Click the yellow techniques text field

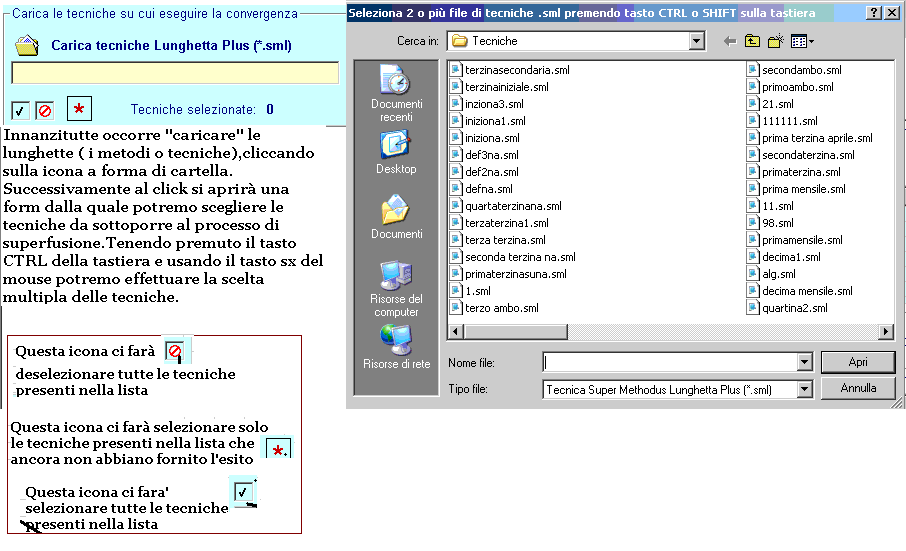(175, 73)
